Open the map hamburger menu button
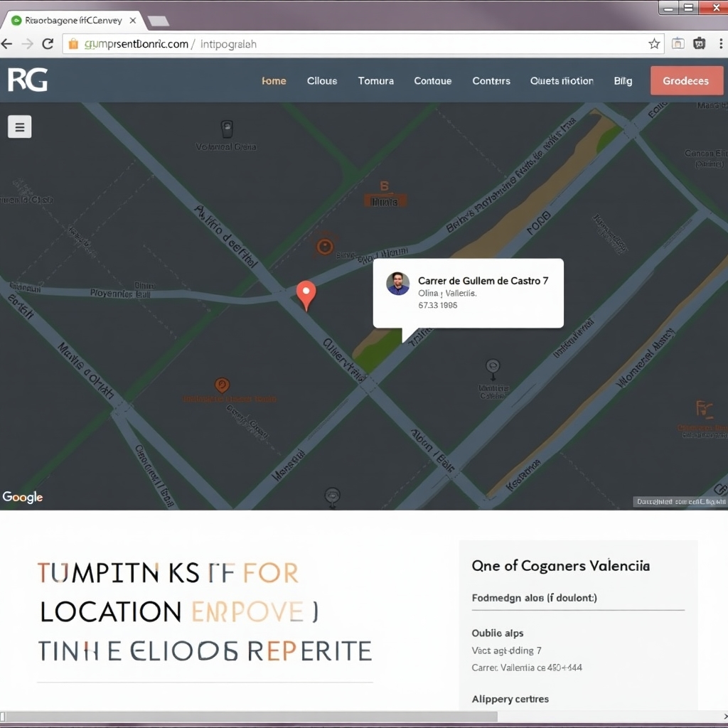The width and height of the screenshot is (728, 728). [x=20, y=127]
